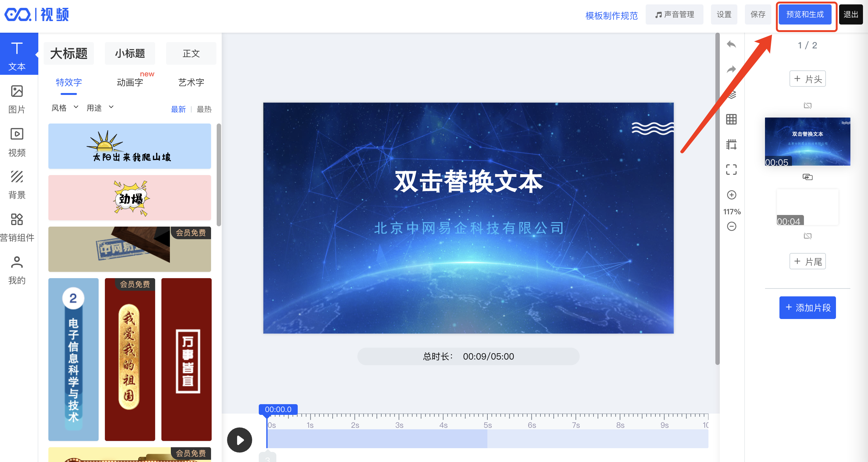Screen dimensions: 868x462
Task: Click the 117% zoom level text
Action: tap(732, 212)
